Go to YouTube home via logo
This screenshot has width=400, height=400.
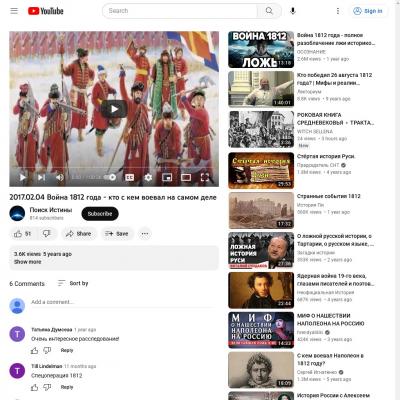tap(46, 11)
